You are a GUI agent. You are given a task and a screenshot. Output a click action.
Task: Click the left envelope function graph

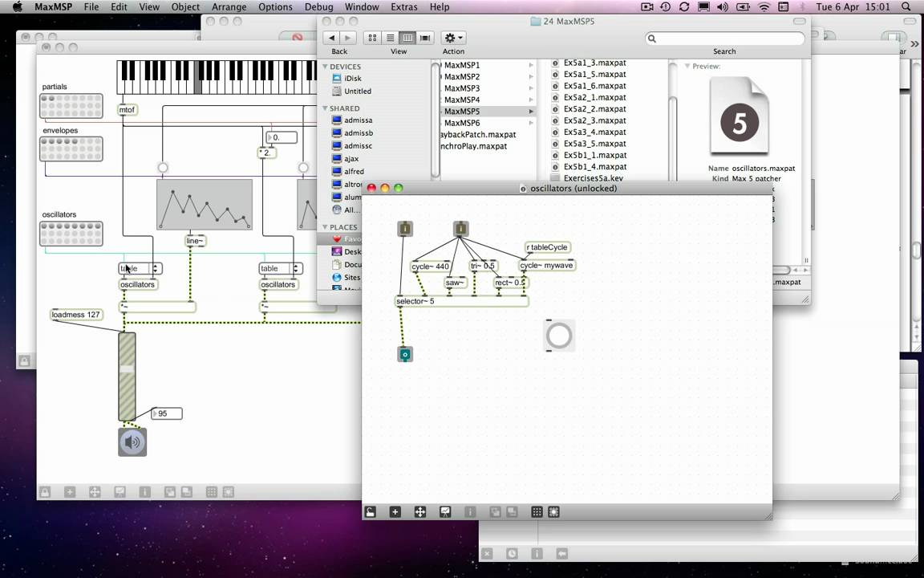(x=205, y=205)
